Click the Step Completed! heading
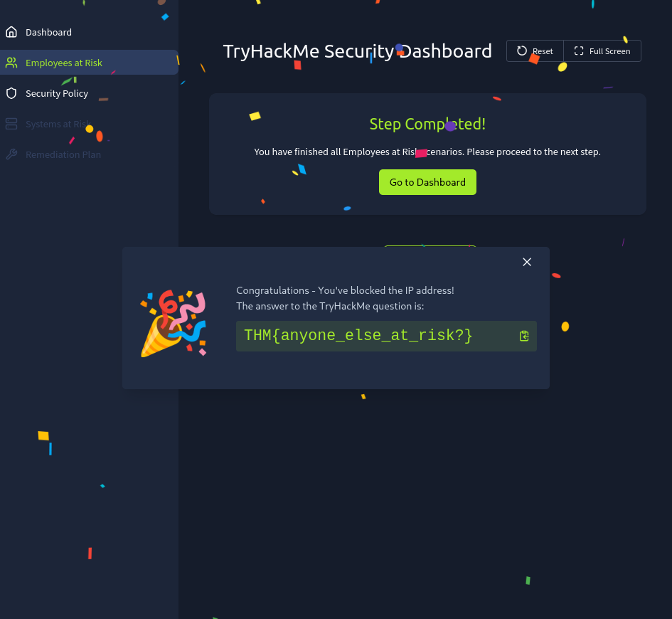672x619 pixels. pyautogui.click(x=427, y=124)
